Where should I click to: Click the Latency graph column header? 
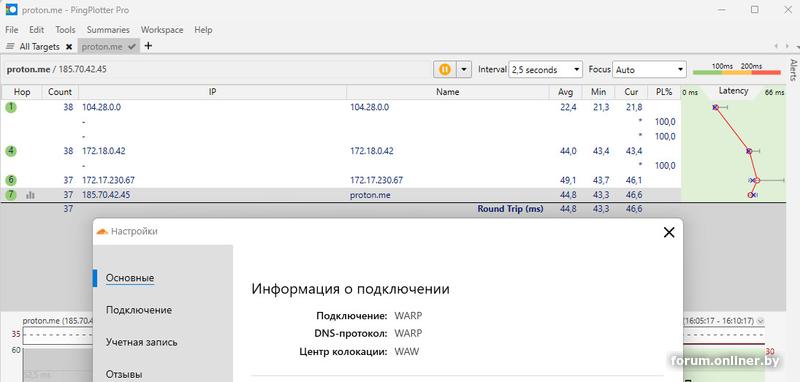(x=733, y=91)
